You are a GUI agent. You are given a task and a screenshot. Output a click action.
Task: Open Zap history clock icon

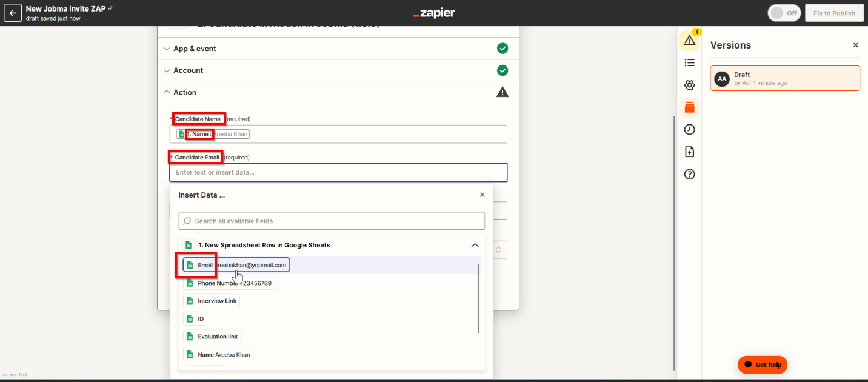point(689,130)
